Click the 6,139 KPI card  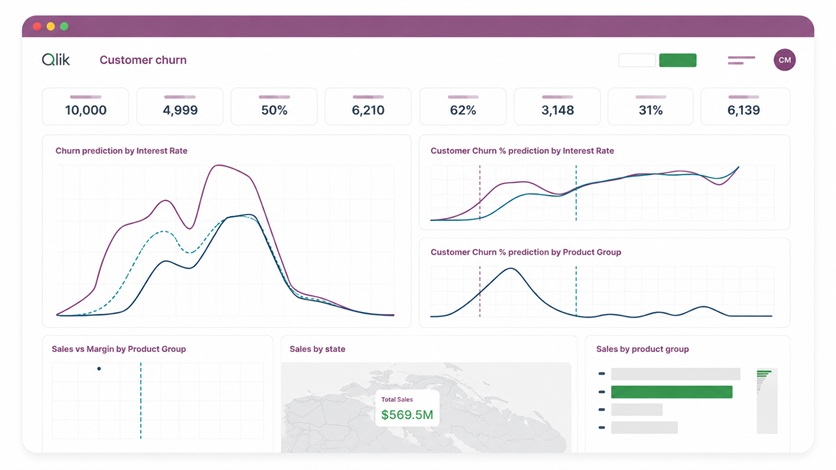745,107
